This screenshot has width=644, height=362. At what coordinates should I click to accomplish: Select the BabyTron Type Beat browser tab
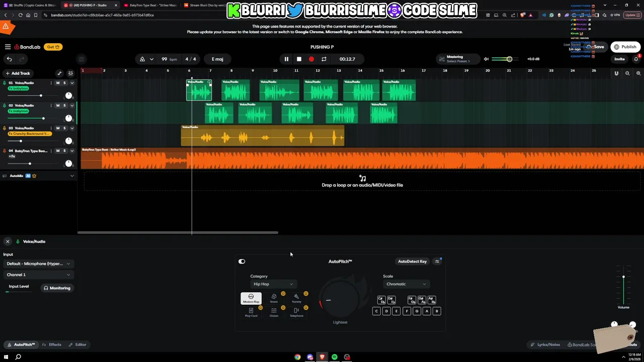coord(151,5)
